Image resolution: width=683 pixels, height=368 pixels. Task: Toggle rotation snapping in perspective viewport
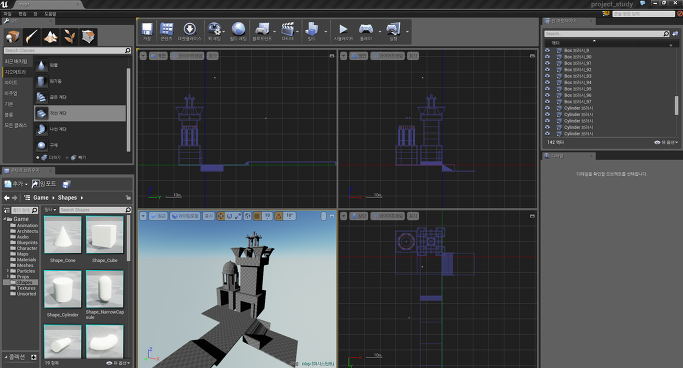[x=278, y=216]
